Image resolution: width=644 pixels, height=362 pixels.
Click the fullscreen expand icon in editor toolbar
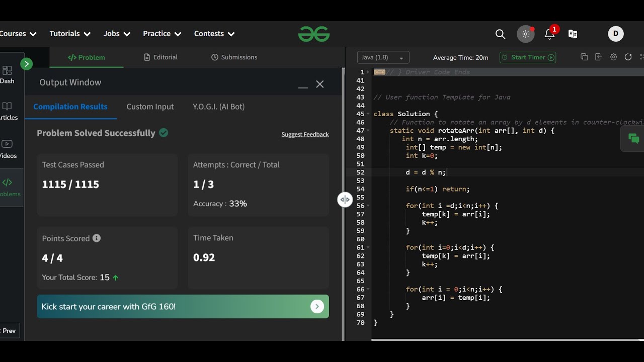[x=641, y=57]
